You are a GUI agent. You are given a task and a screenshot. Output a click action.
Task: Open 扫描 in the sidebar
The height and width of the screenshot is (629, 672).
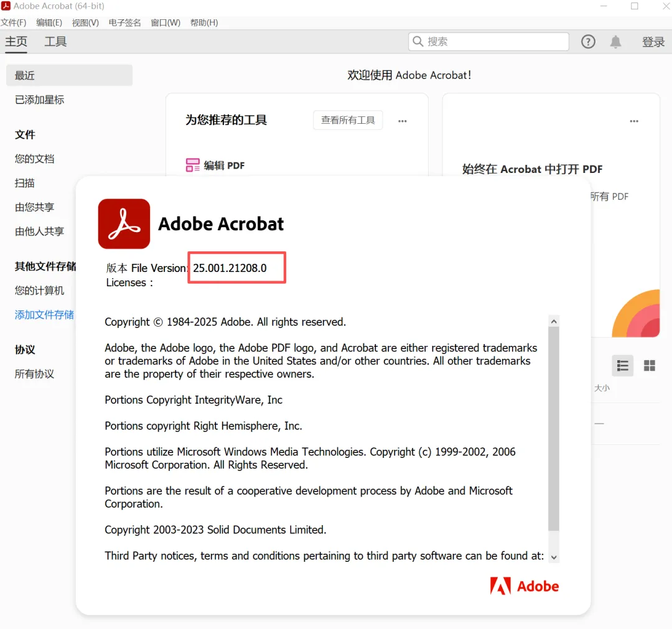(x=24, y=184)
